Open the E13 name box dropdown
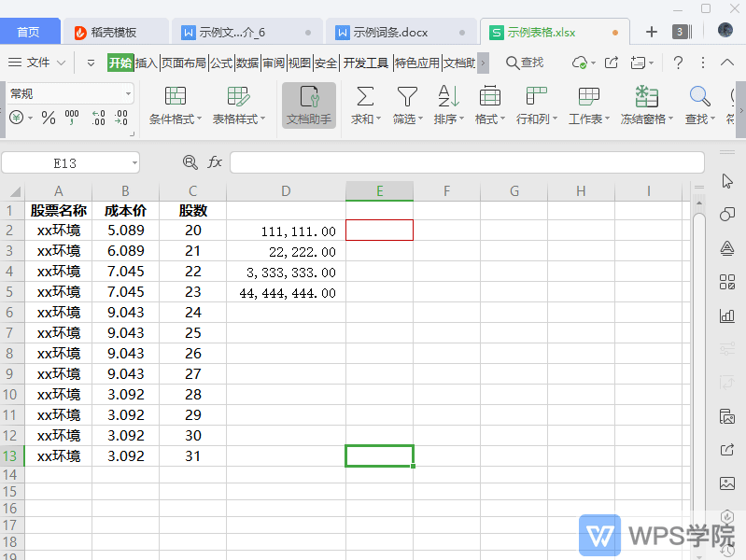This screenshot has height=560, width=746. click(x=134, y=163)
